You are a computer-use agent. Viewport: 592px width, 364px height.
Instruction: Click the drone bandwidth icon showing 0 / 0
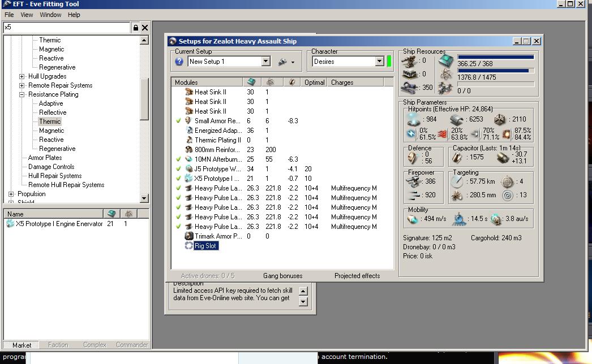(446, 89)
